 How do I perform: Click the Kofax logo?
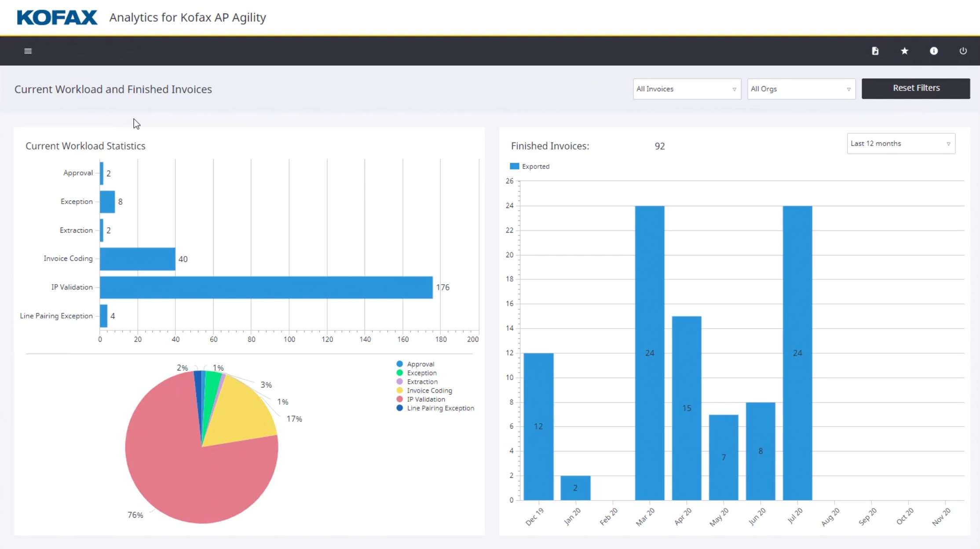pos(57,18)
